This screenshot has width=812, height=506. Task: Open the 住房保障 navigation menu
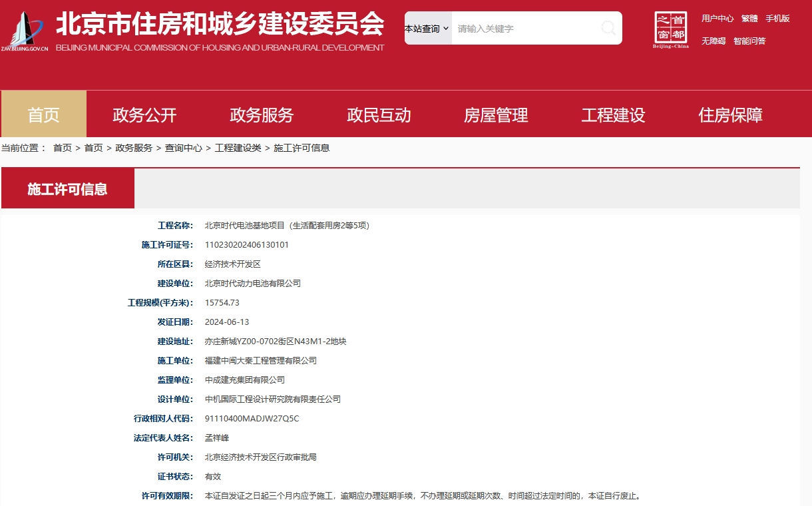(730, 115)
